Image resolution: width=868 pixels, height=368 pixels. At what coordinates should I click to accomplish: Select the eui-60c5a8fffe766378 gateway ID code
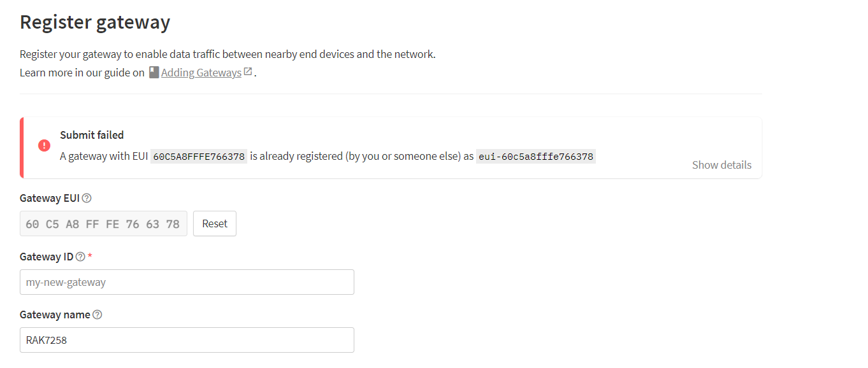pos(536,156)
